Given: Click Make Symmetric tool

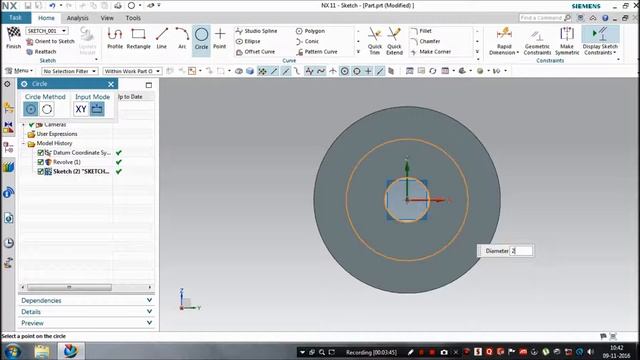Looking at the screenshot, I should click(x=567, y=40).
